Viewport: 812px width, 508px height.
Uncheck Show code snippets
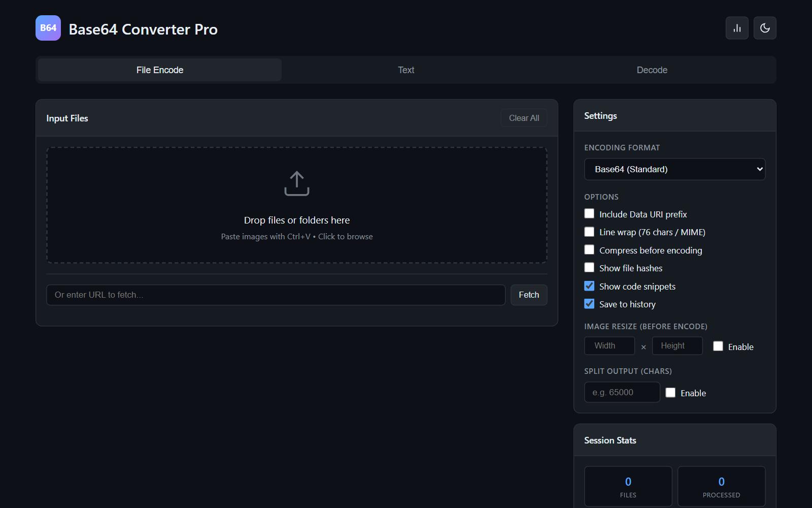pos(589,286)
